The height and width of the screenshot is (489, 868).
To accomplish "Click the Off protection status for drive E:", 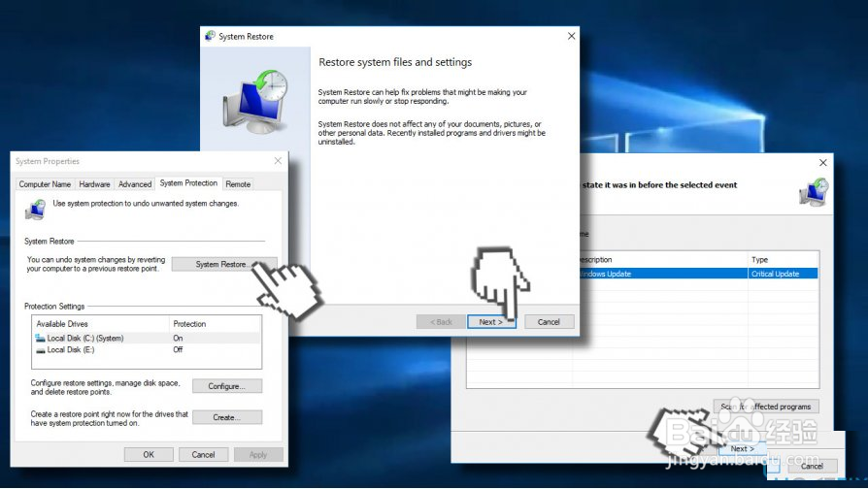I will (x=178, y=349).
